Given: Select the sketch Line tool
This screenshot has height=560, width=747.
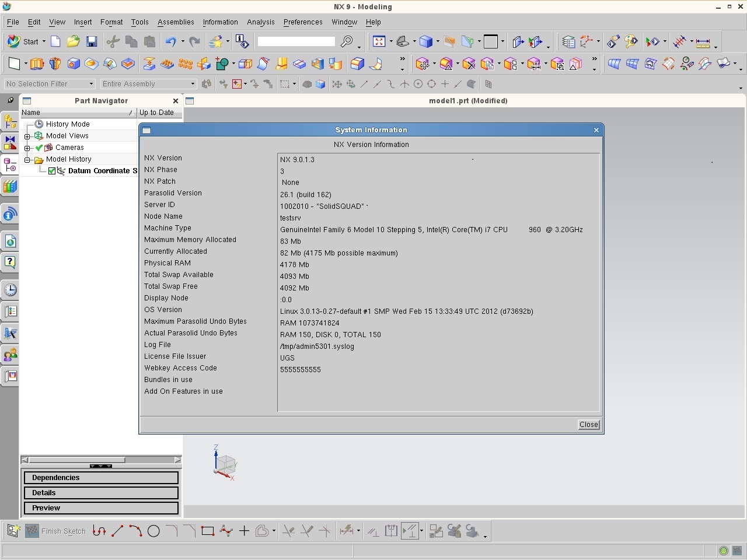Looking at the screenshot, I should point(117,531).
